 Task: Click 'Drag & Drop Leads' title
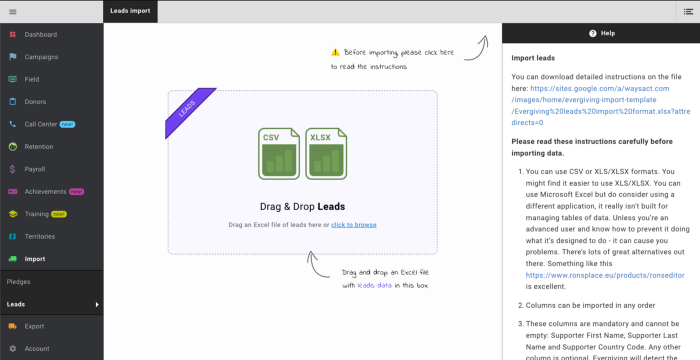pyautogui.click(x=302, y=207)
